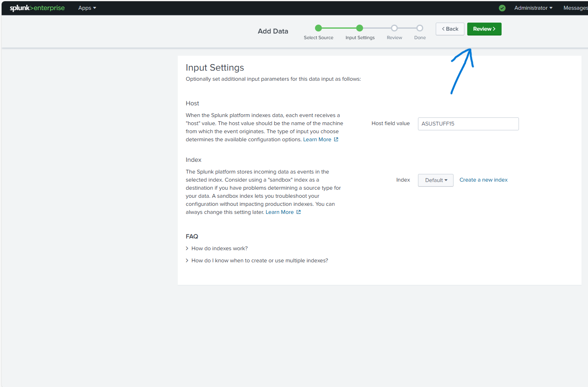Screen dimensions: 588x387
Task: Click the Review button
Action: click(484, 29)
